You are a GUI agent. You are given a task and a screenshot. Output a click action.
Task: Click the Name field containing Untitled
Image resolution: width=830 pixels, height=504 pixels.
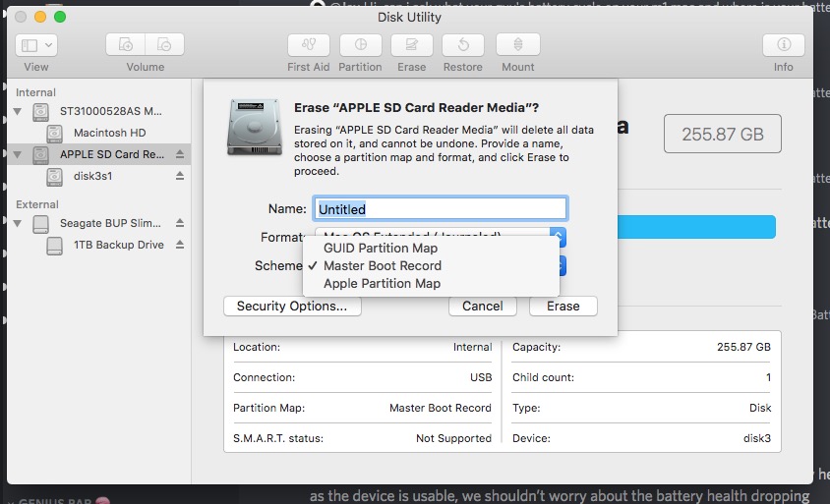[441, 209]
